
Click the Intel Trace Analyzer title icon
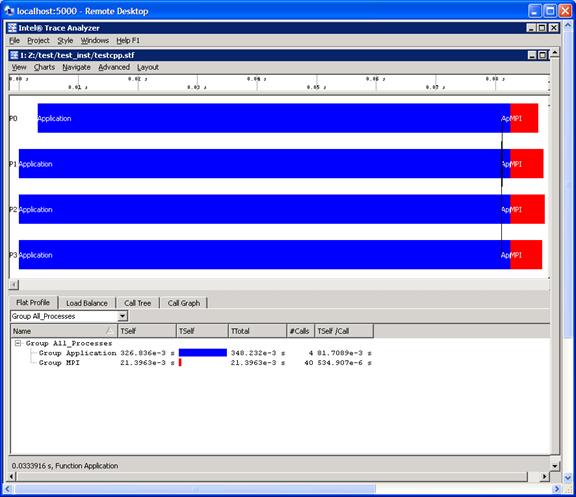tap(12, 28)
